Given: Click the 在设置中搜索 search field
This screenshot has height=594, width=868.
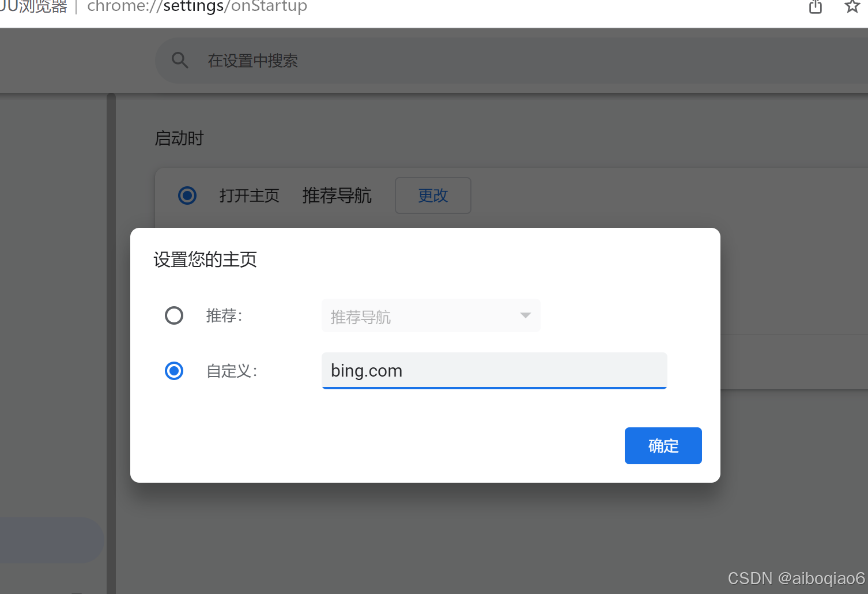Looking at the screenshot, I should coord(512,61).
